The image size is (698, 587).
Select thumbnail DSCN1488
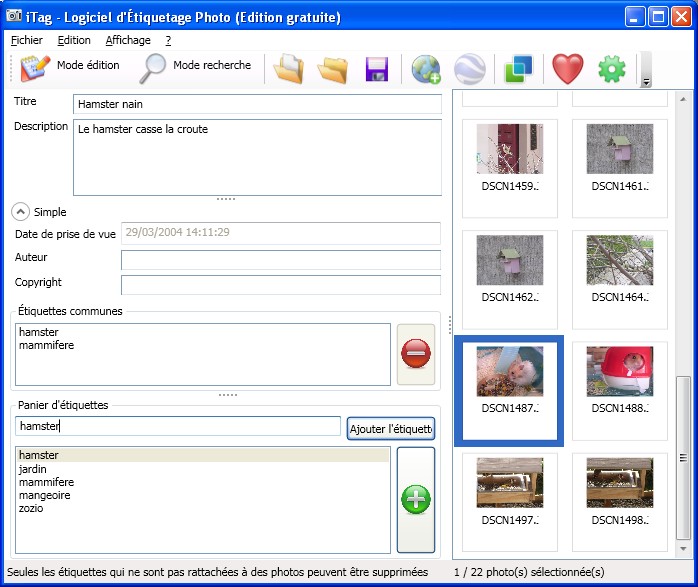tap(620, 391)
